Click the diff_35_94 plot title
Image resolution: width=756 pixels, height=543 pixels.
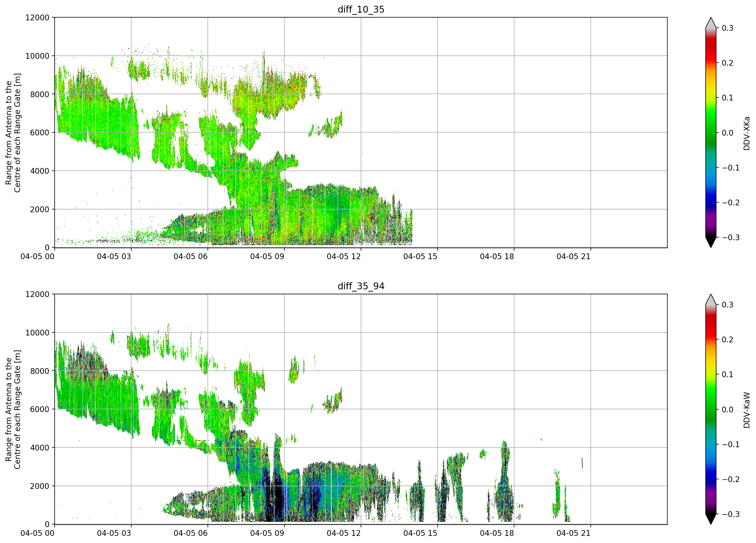point(361,286)
